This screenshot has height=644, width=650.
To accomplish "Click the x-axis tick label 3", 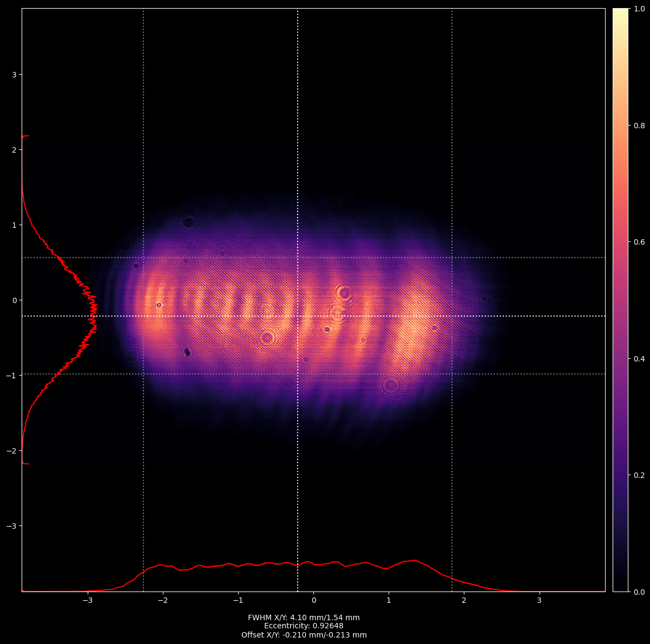I will (x=539, y=601).
